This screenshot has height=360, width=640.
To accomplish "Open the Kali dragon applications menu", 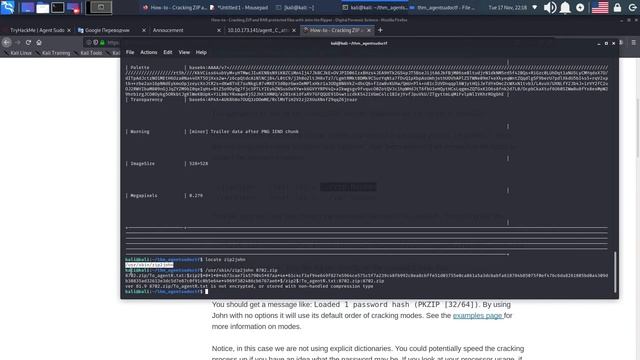I will pyautogui.click(x=7, y=7).
